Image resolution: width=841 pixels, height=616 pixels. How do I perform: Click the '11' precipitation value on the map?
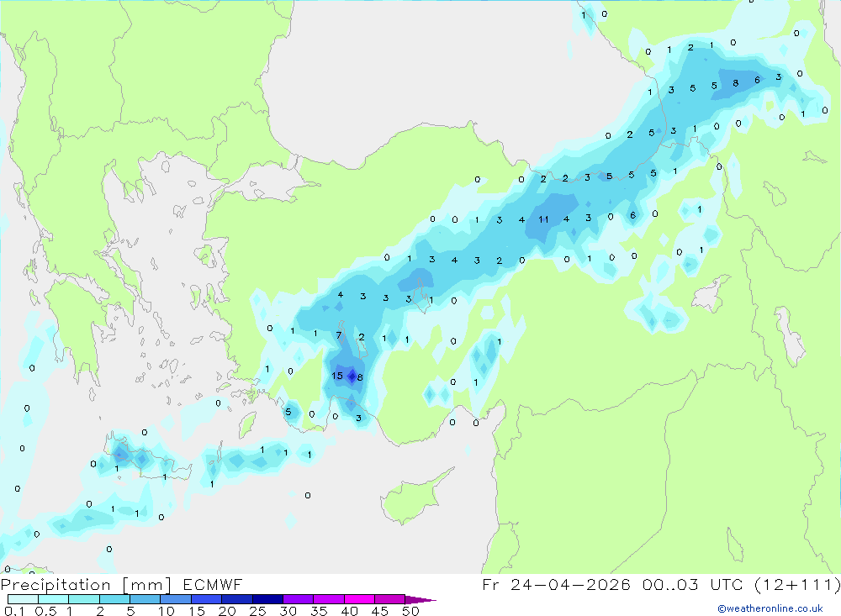tap(543, 219)
